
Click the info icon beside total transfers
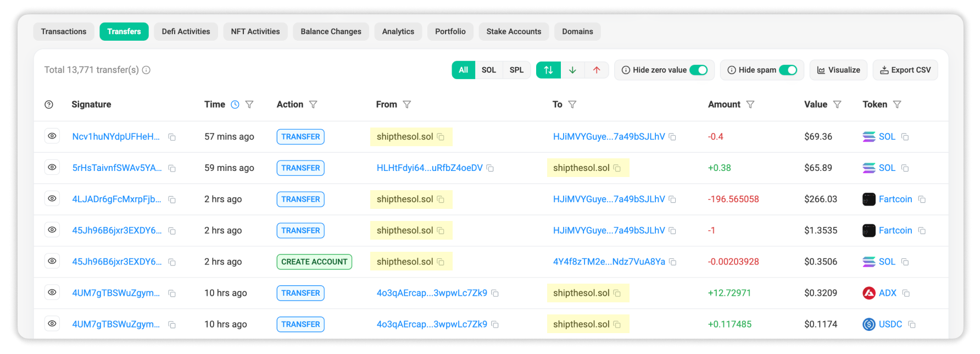(146, 70)
